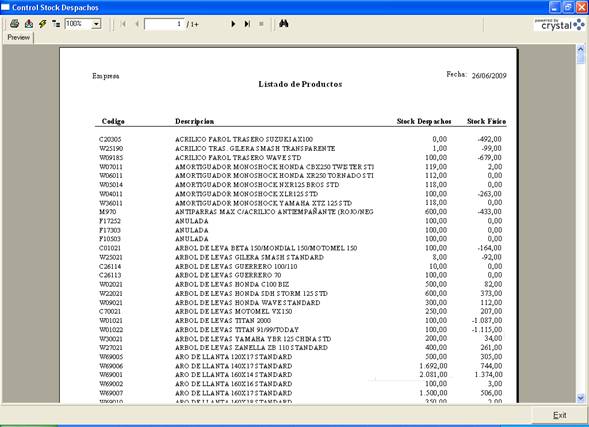This screenshot has height=427, width=589.
Task: Click ARO DE LLANTA 140X17 STANDARD
Action: (x=233, y=366)
